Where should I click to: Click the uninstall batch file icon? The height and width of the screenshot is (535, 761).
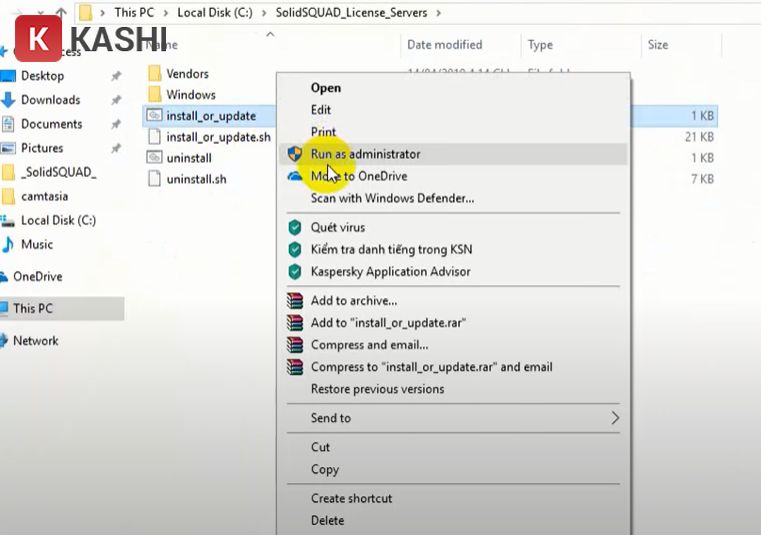(x=154, y=157)
